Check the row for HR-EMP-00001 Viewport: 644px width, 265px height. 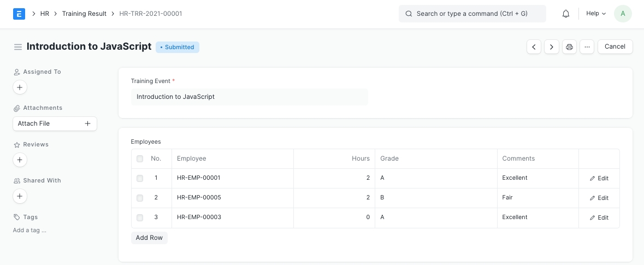(x=140, y=179)
